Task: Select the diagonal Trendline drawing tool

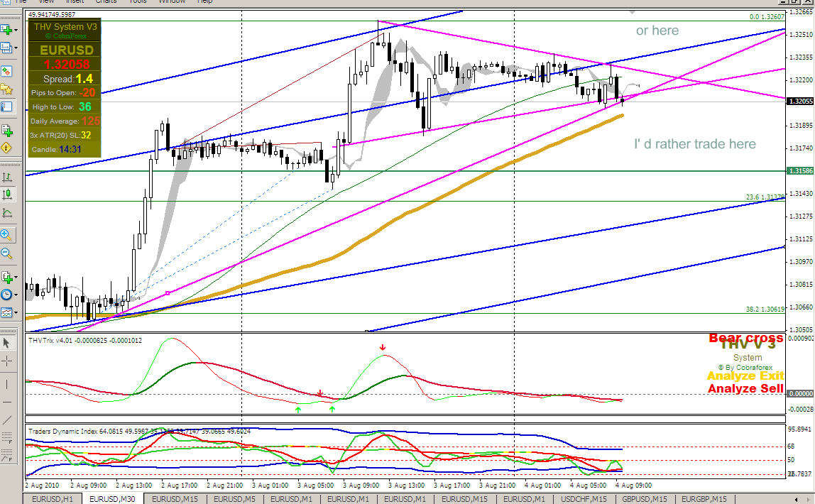Action: (6, 420)
